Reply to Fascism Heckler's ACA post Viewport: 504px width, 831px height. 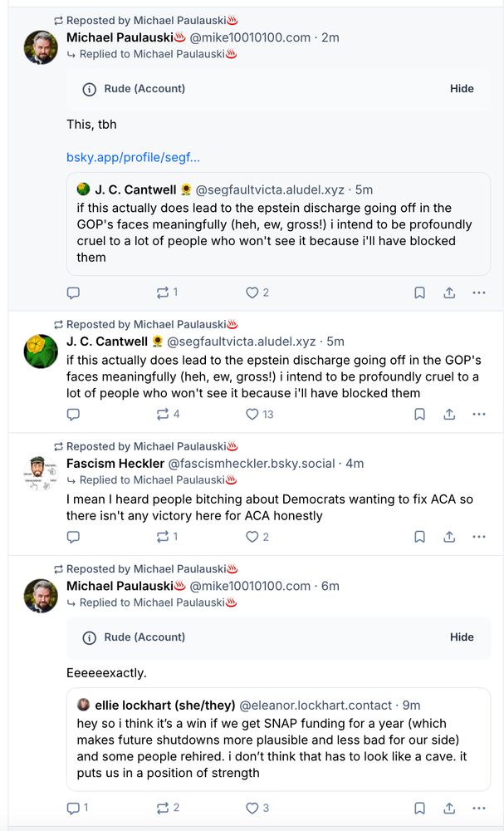click(x=73, y=537)
